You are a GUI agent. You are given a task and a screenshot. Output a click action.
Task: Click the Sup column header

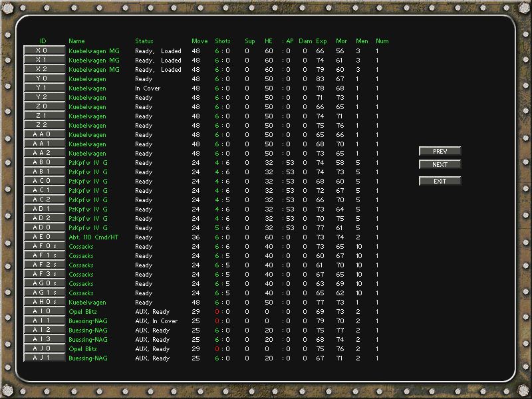[250, 41]
